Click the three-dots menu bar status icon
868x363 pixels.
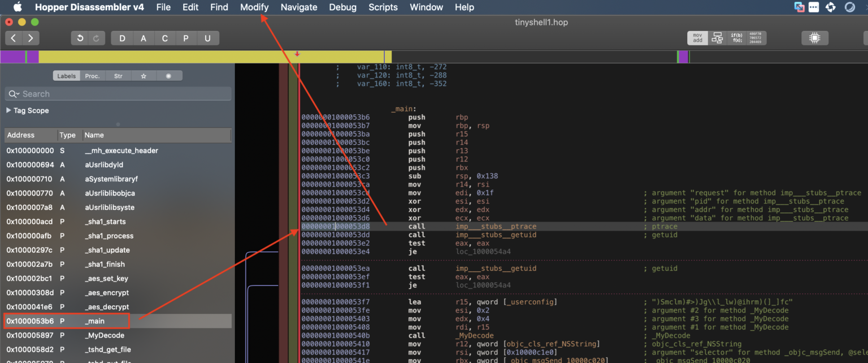[814, 7]
